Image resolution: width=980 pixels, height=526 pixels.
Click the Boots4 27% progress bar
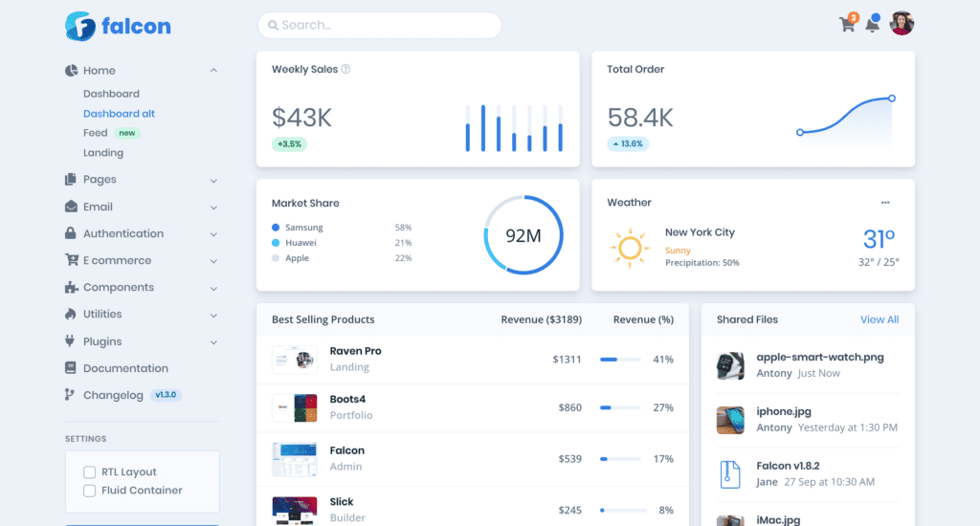pos(620,407)
